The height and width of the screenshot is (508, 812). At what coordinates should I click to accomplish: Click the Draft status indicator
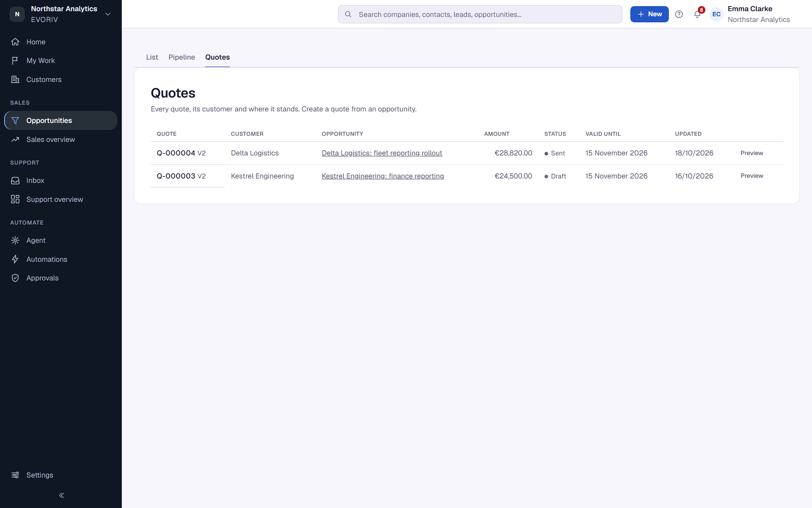point(555,176)
